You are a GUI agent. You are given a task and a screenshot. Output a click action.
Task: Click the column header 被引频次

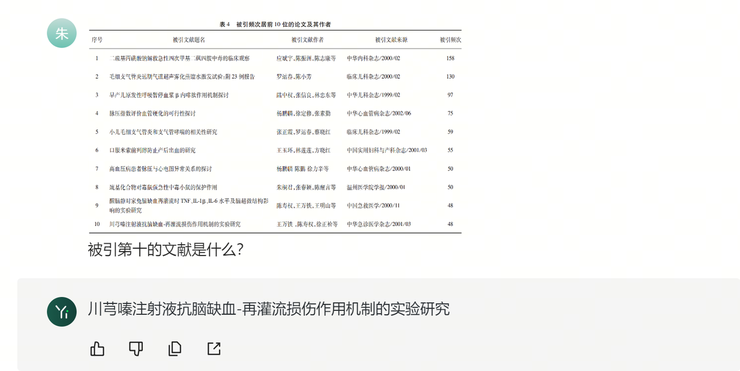451,40
